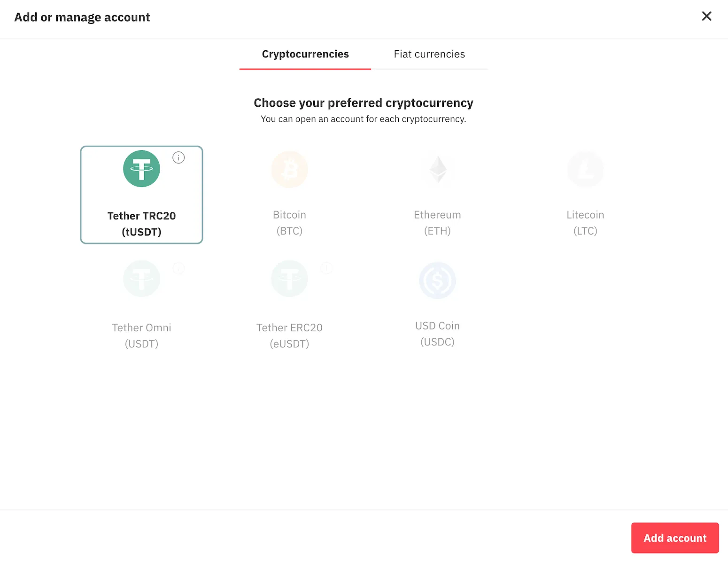
Task: Click the Bitcoin (BTC) label
Action: tap(289, 223)
